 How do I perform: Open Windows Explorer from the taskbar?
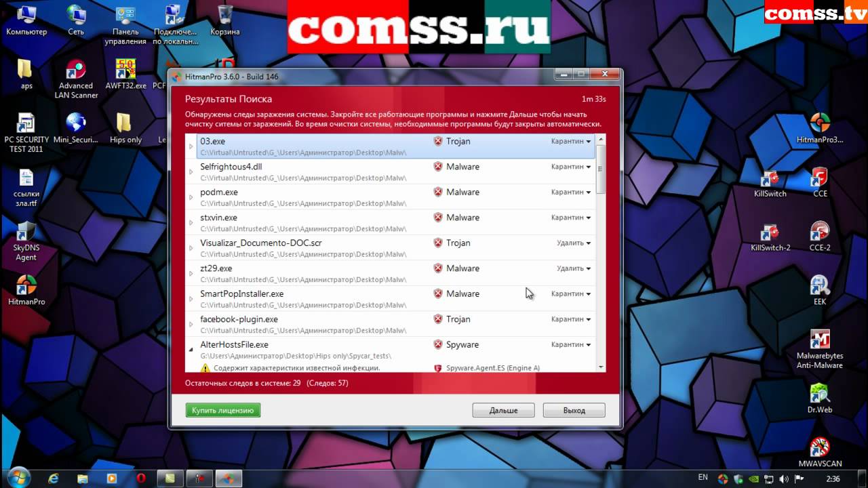[83, 478]
